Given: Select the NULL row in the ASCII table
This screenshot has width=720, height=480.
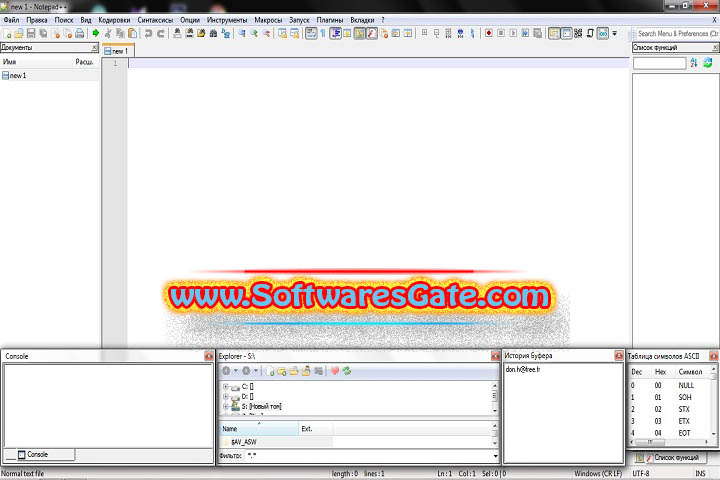Looking at the screenshot, I should (x=670, y=385).
